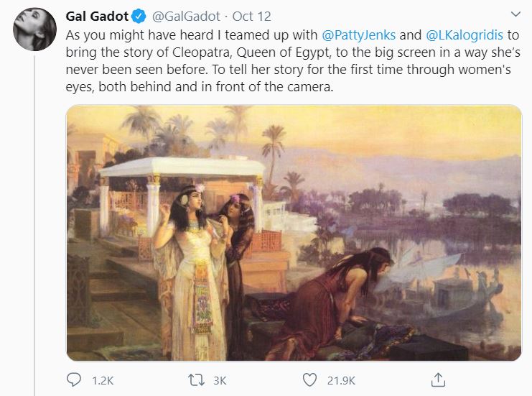532x396 pixels.
Task: Click the reply speech bubble icon
Action: coord(75,379)
